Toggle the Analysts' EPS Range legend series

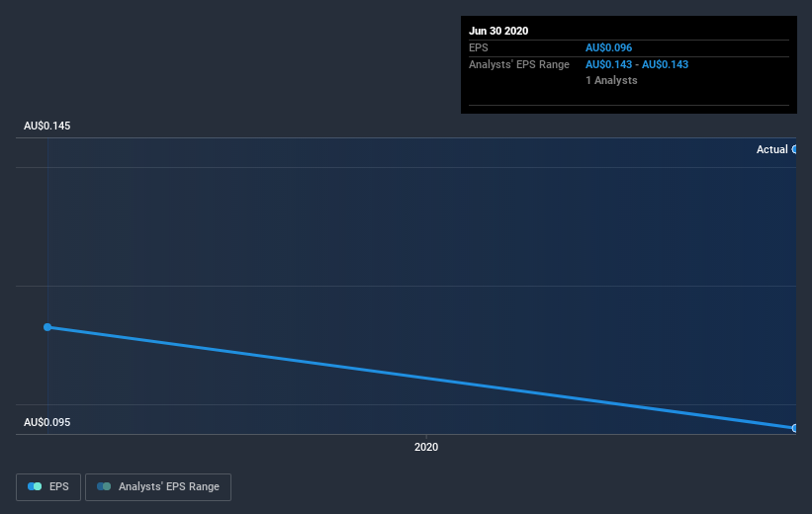(x=158, y=486)
